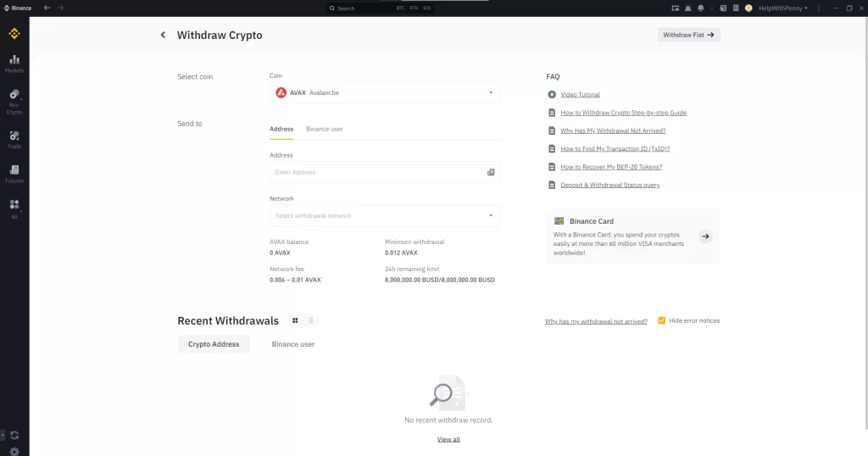Click the arrow on the Binance Card banner

(705, 236)
